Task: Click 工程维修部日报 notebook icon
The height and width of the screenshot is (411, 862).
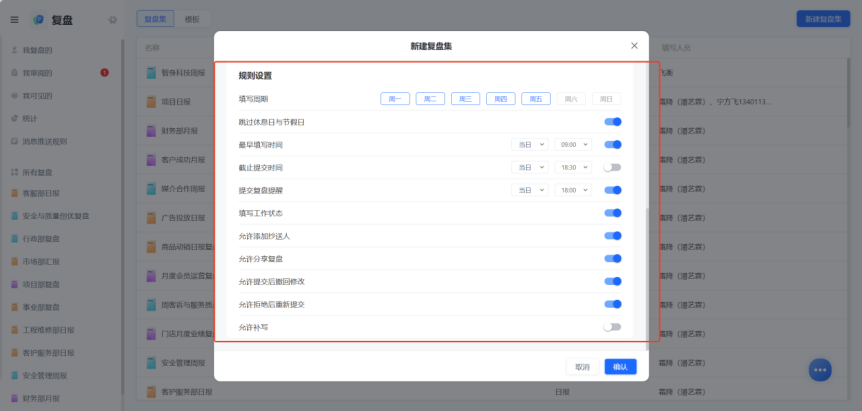Action: tap(15, 330)
